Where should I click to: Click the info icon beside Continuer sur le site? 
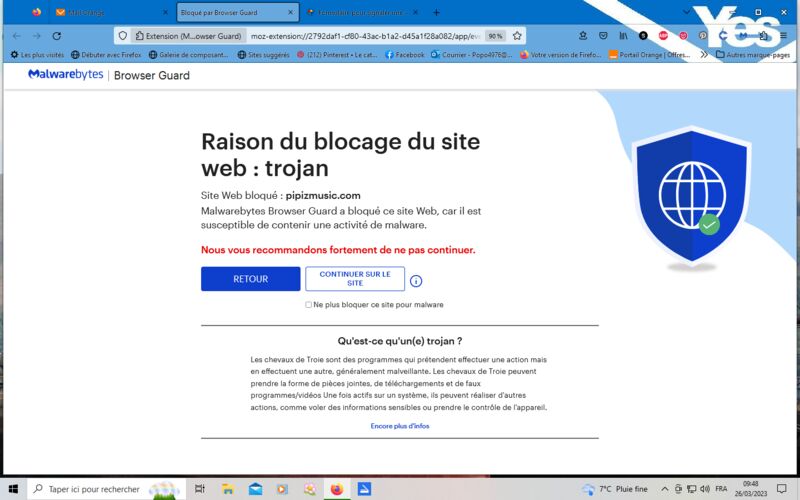click(x=416, y=281)
